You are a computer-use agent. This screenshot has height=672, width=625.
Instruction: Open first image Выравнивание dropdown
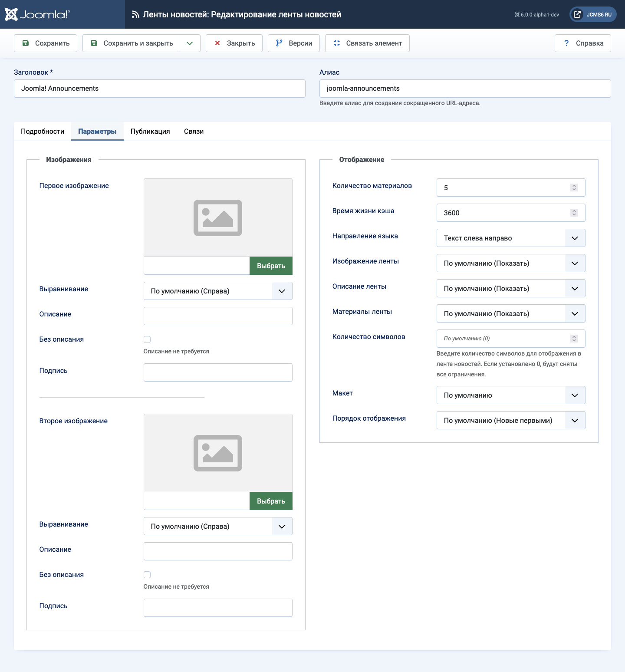(x=218, y=291)
